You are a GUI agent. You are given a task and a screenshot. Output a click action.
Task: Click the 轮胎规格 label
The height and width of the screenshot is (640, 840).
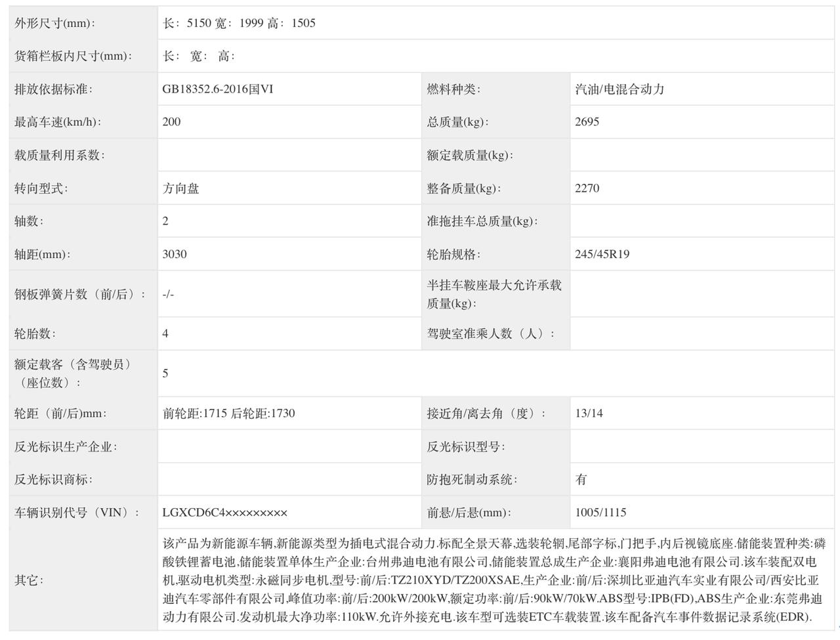point(454,254)
